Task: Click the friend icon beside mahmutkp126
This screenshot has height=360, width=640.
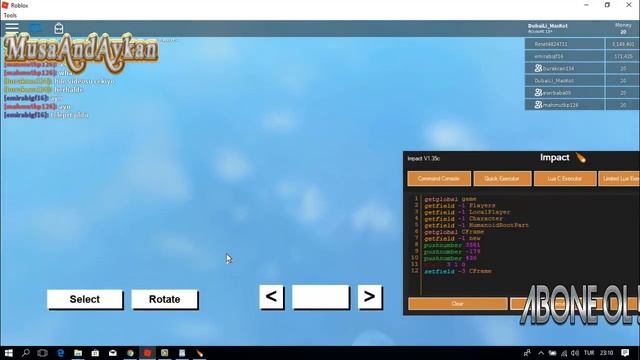Action: coord(538,105)
